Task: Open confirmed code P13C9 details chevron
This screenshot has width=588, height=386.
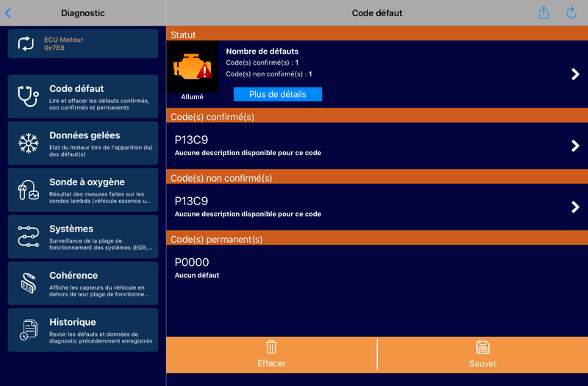Action: [x=575, y=146]
